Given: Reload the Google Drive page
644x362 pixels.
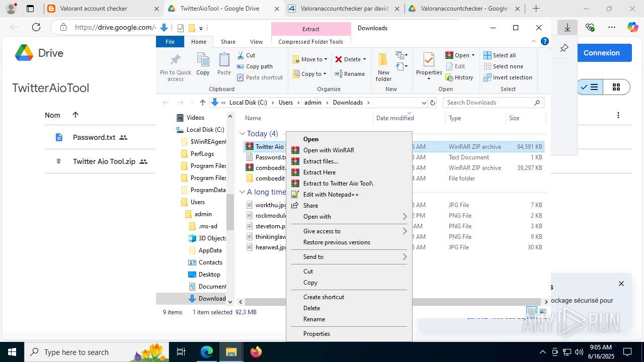Looking at the screenshot, I should [36, 27].
